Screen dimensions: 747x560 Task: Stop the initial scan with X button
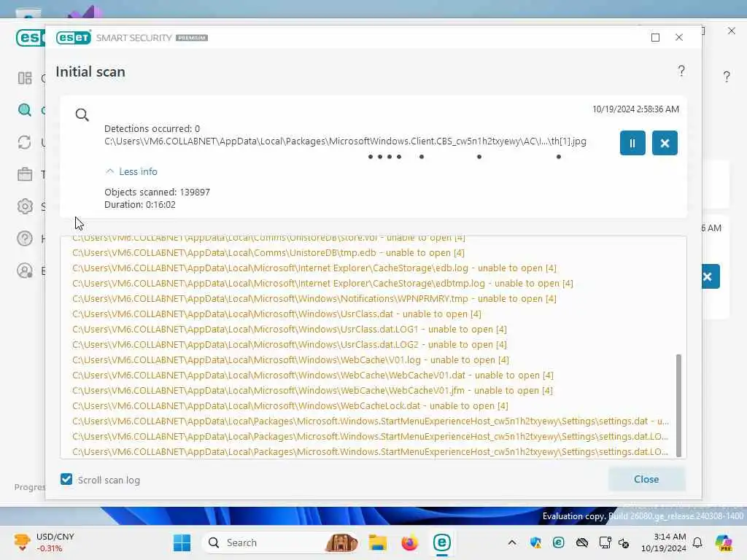pyautogui.click(x=665, y=143)
